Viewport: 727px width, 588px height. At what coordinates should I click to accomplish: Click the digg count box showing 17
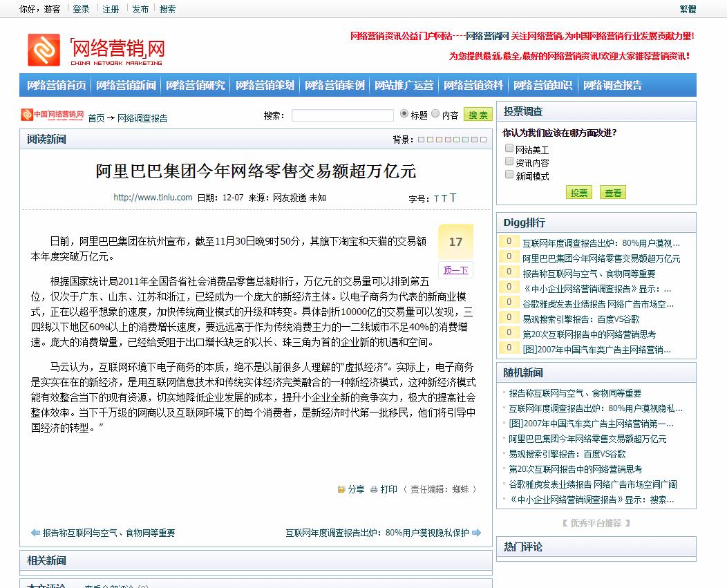coord(456,242)
